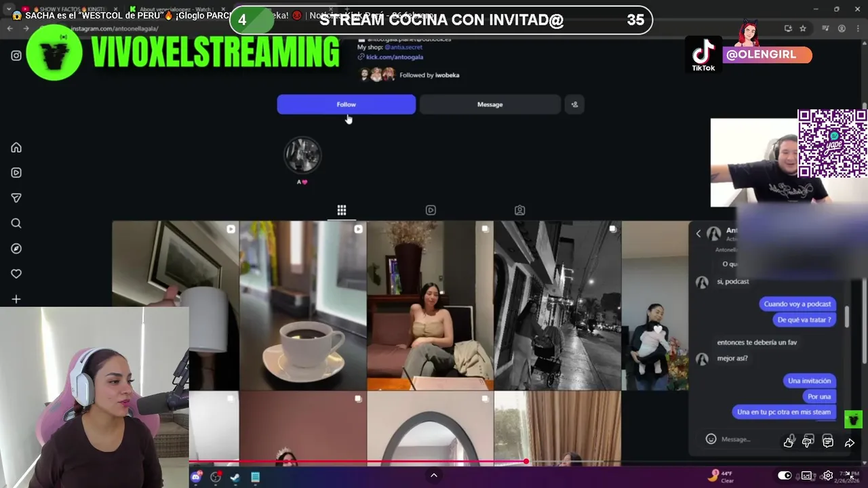Viewport: 868px width, 488px height.
Task: Click the chat message 'De qué va tratar ?'
Action: click(804, 320)
